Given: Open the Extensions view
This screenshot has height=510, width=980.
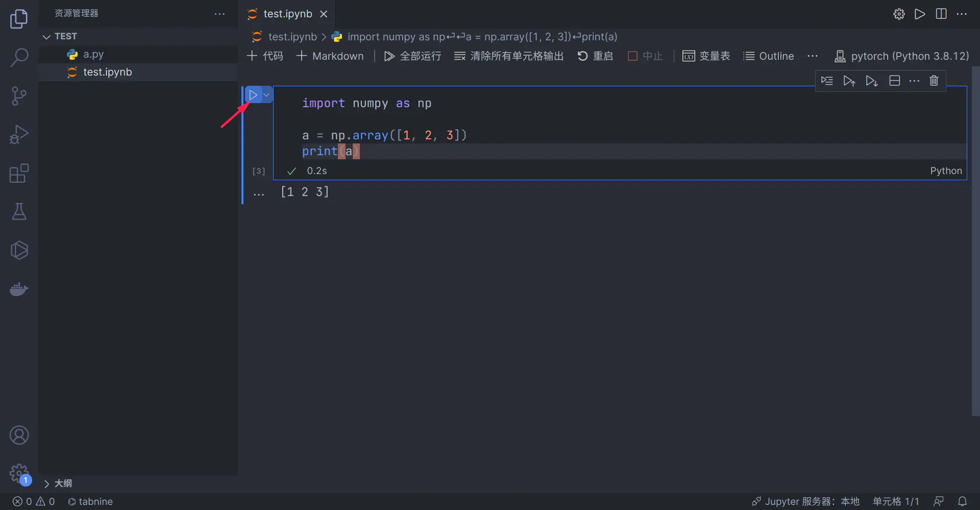Looking at the screenshot, I should coord(19,174).
